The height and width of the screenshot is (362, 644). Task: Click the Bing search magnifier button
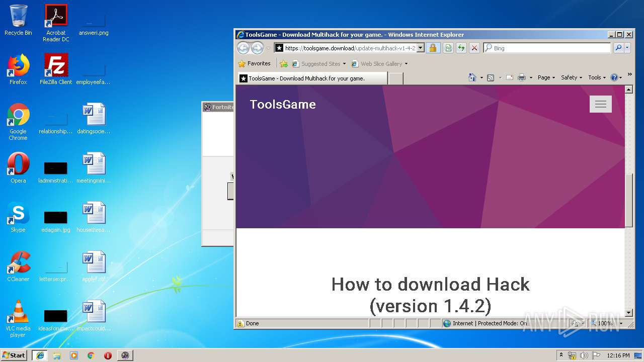point(618,48)
